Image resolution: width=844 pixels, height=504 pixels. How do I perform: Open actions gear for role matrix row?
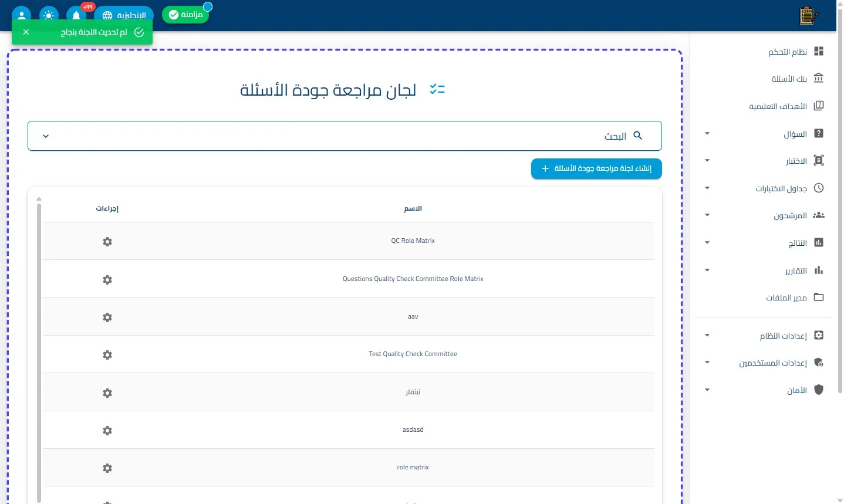coord(107,468)
